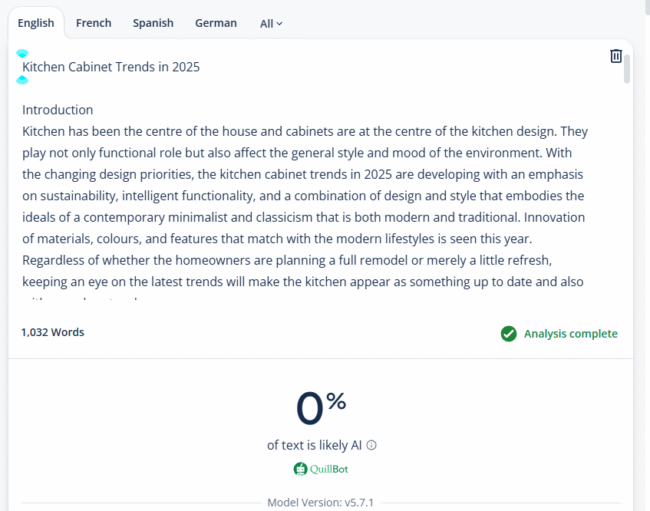Expand the All languages dropdown

[271, 23]
